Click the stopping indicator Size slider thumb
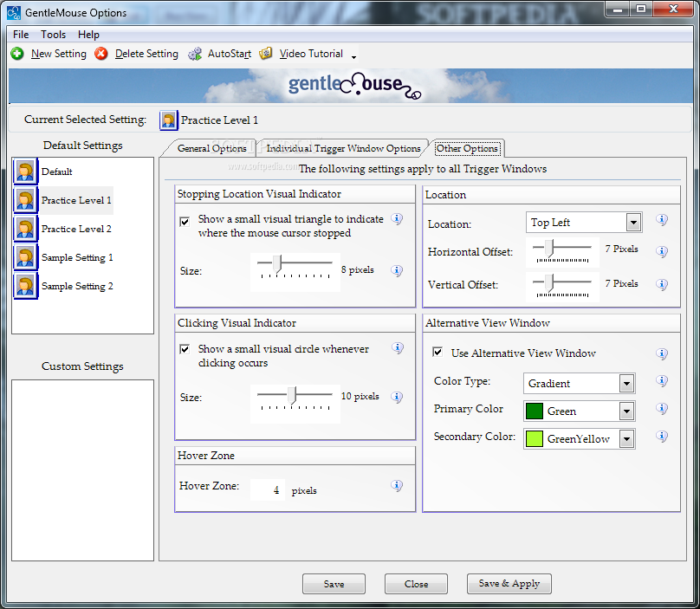Viewport: 700px width, 609px height. (277, 264)
